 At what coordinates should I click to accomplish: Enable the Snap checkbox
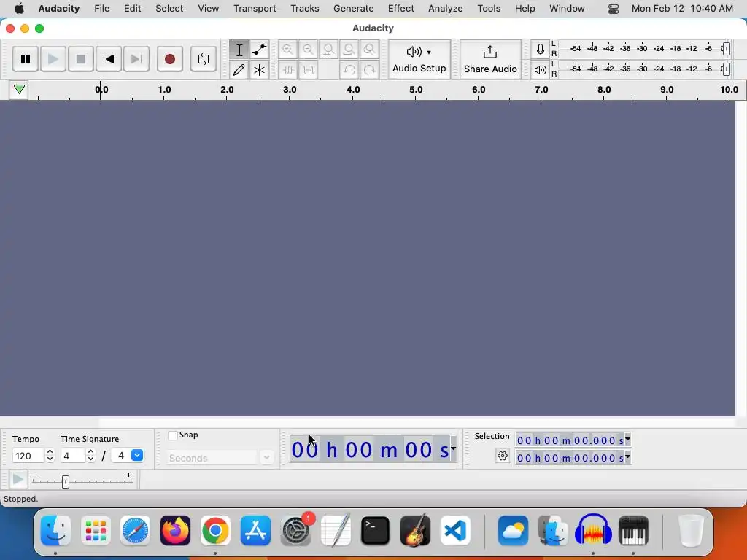(x=173, y=435)
